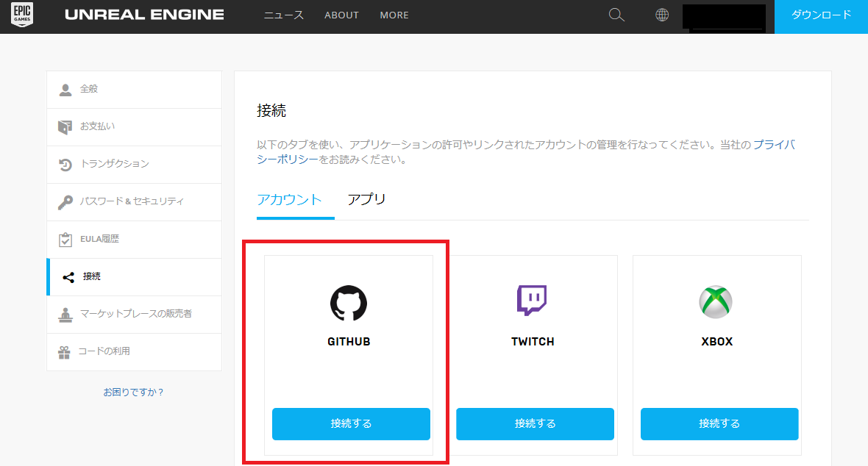This screenshot has width=868, height=466.
Task: Open the search magnifier icon
Action: 616,15
